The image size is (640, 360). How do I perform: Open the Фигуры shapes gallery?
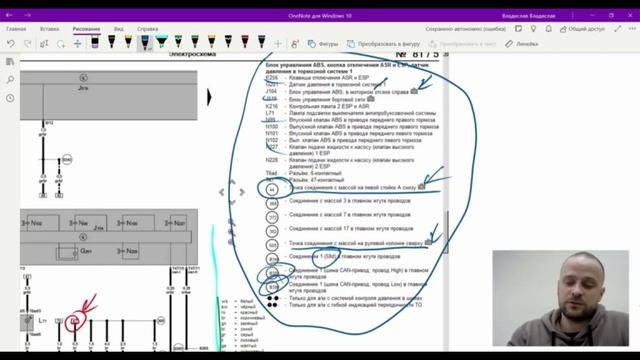click(x=323, y=44)
